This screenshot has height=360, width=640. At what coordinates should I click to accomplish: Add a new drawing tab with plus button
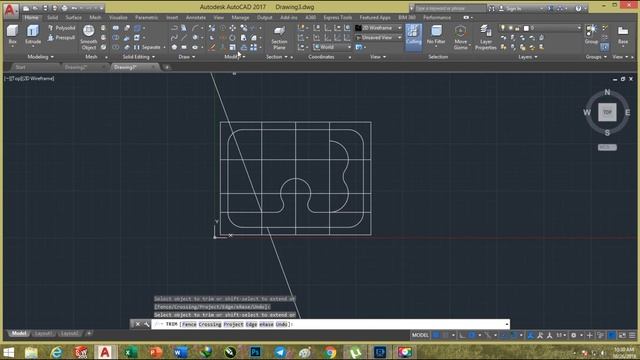(x=167, y=67)
